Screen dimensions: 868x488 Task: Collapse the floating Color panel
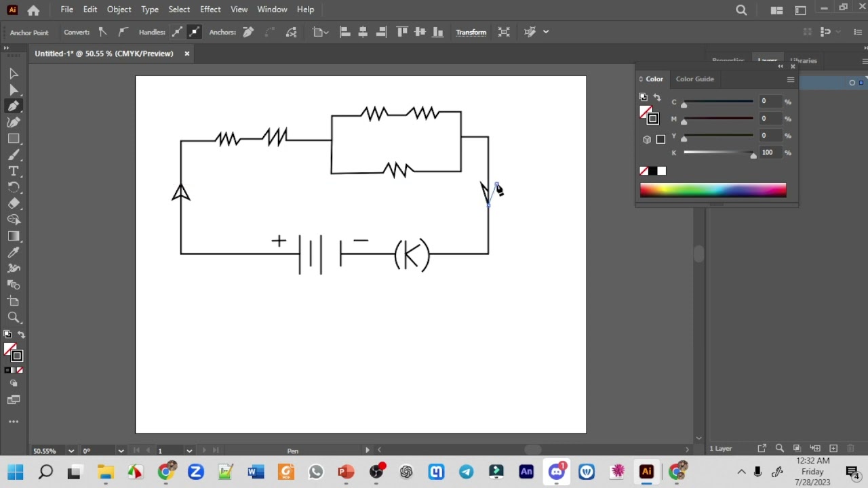(781, 66)
